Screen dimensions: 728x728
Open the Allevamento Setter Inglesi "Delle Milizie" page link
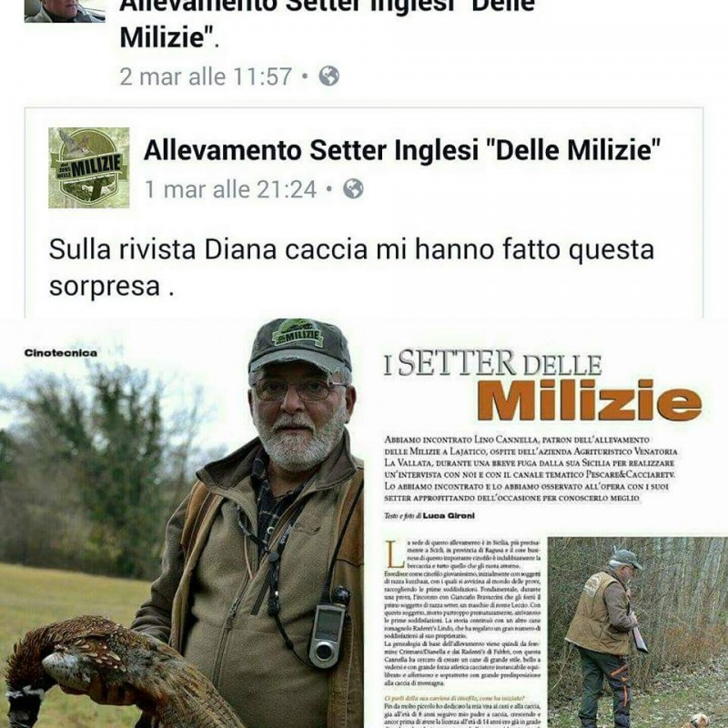pos(401,150)
